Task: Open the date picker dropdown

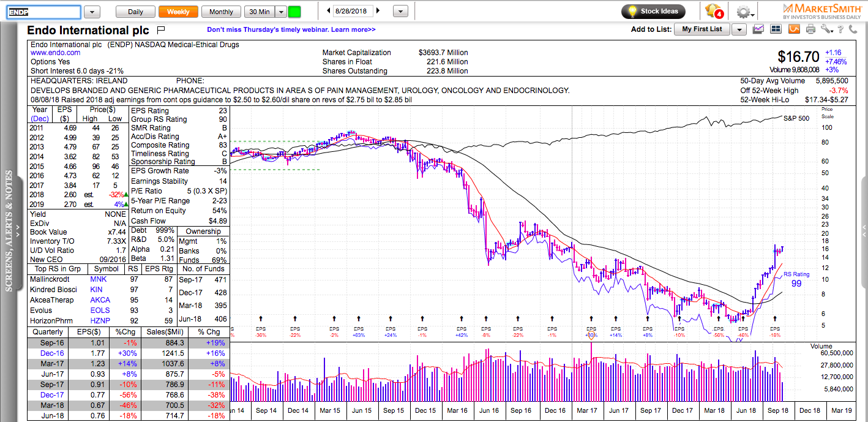Action: (x=400, y=11)
